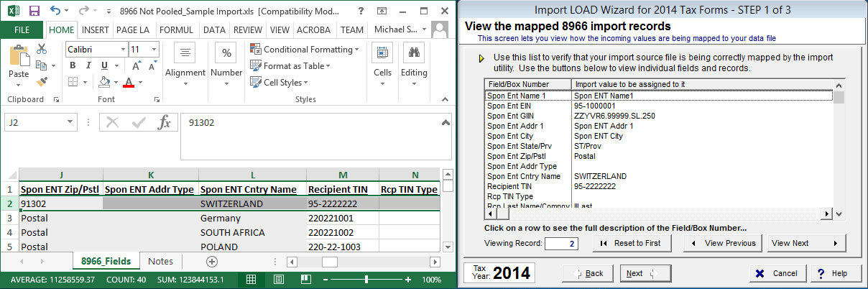The image size is (868, 289).
Task: Open Format as Table menu
Action: (x=290, y=66)
